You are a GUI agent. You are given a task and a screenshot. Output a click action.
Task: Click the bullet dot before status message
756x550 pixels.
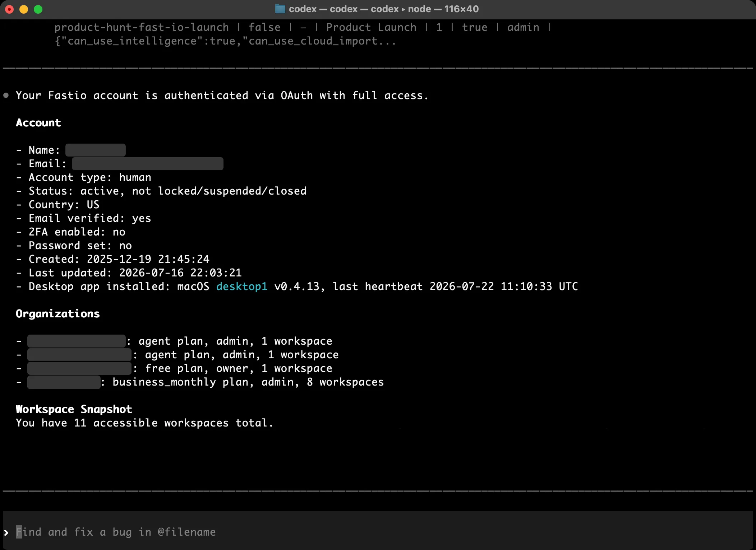[x=6, y=95]
